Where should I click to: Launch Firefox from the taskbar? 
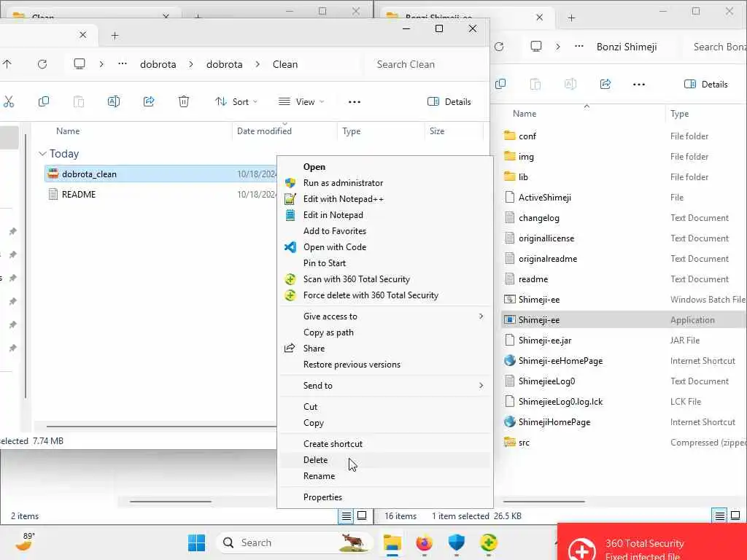[424, 542]
